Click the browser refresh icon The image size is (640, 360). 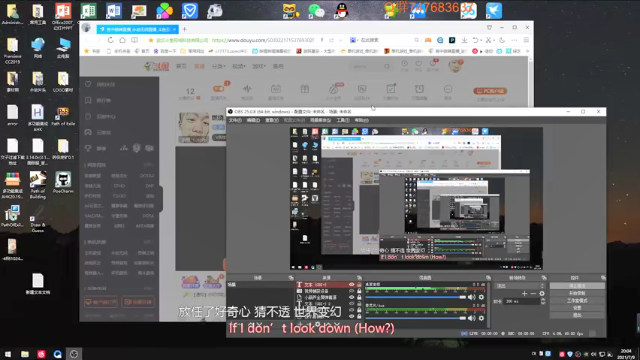110,40
